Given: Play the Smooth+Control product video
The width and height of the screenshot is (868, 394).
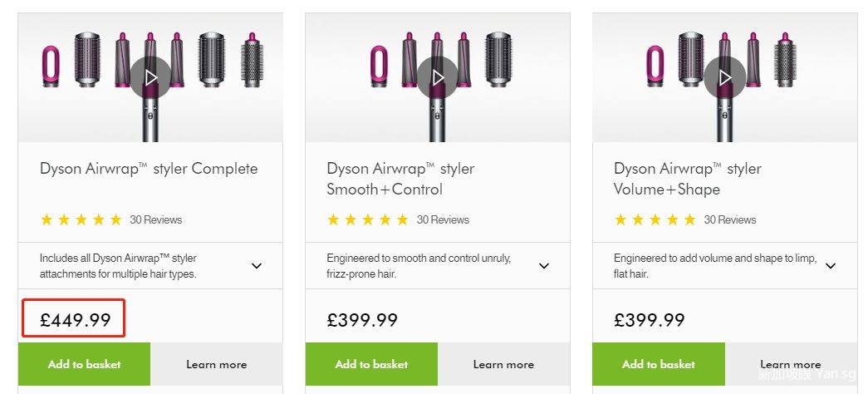Looking at the screenshot, I should pyautogui.click(x=438, y=77).
